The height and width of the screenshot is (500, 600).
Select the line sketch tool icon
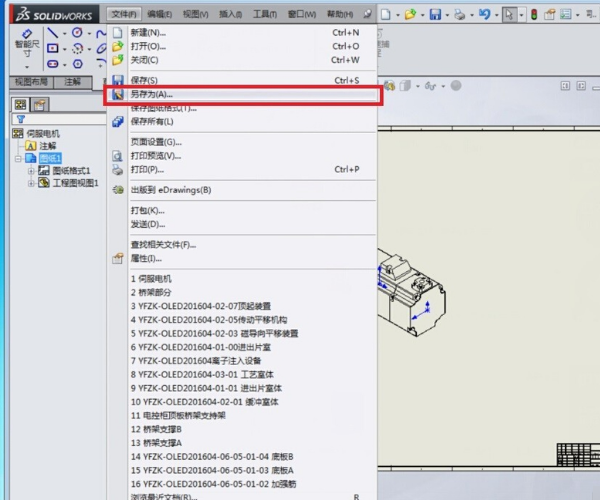click(x=54, y=33)
